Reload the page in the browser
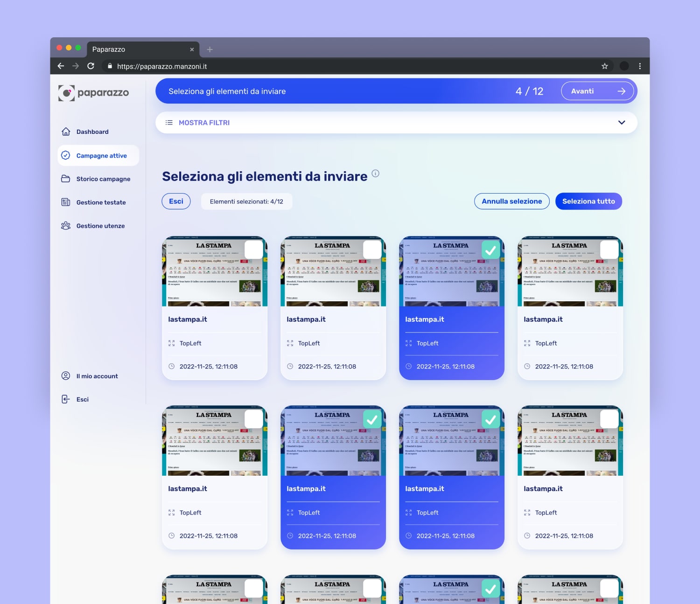This screenshot has height=604, width=700. click(x=91, y=66)
